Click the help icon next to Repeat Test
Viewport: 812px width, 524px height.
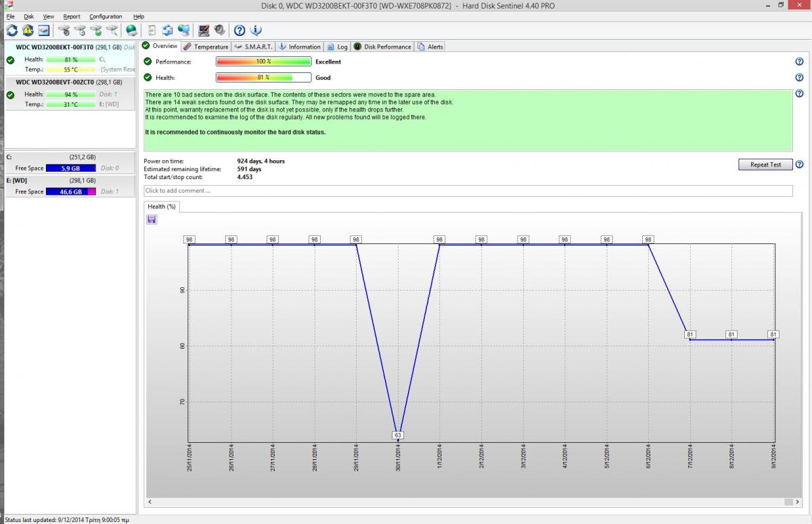click(x=799, y=164)
